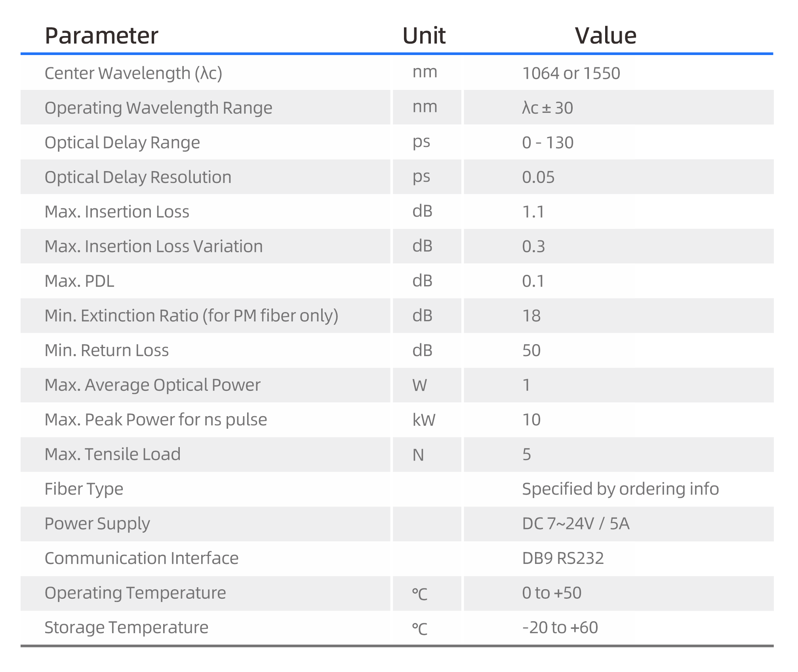Screen dimensions: 798x672
Task: Click the 1064 or 1550 value
Action: tap(571, 73)
